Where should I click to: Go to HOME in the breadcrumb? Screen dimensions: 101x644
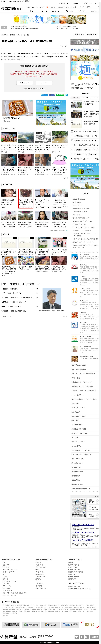(x=4, y=35)
